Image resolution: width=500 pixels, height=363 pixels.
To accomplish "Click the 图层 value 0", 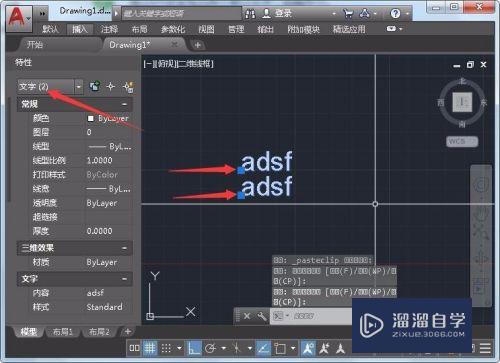I will (x=89, y=132).
